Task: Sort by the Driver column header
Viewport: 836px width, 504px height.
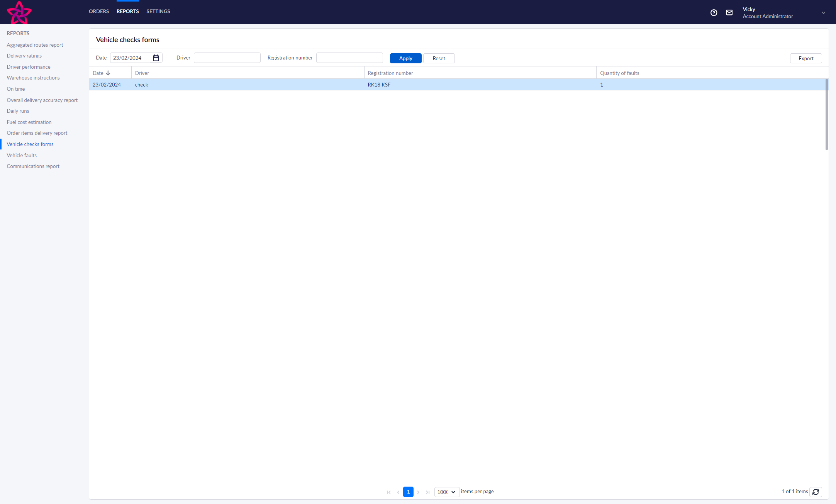Action: (x=248, y=73)
